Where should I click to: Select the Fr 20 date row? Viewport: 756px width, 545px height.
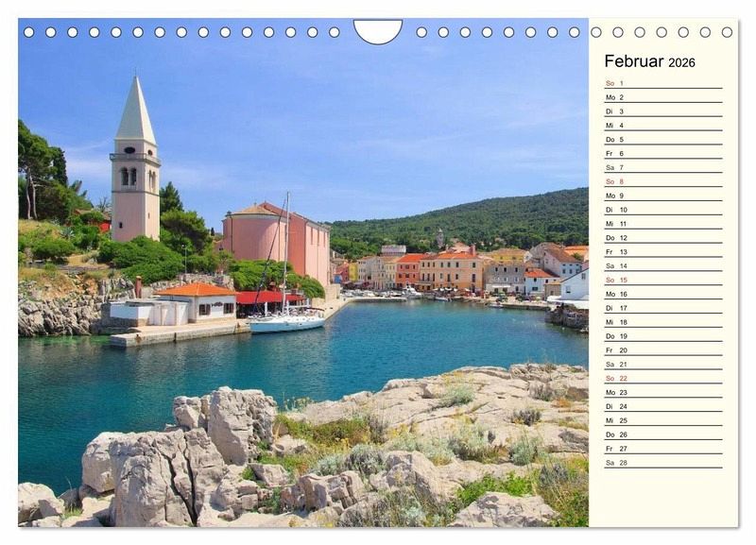tap(663, 350)
